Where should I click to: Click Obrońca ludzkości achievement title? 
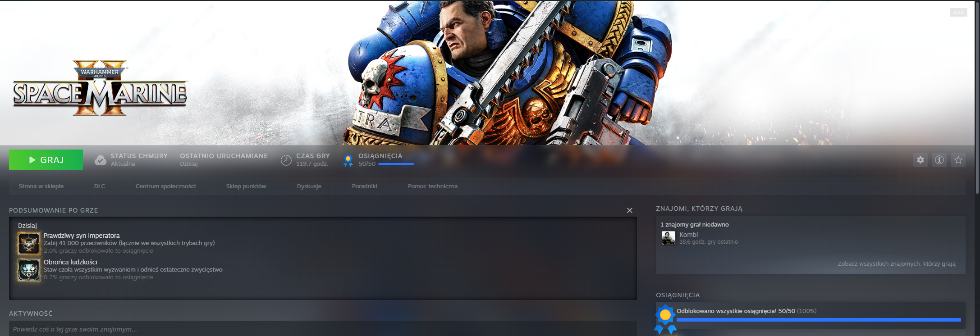[70, 262]
